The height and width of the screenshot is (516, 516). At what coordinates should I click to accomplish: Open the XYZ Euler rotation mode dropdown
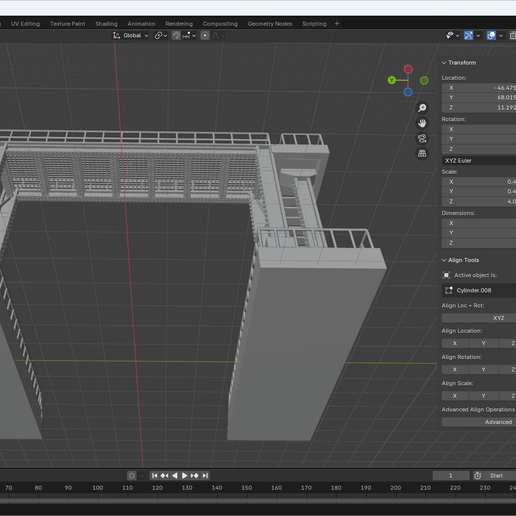click(x=479, y=161)
